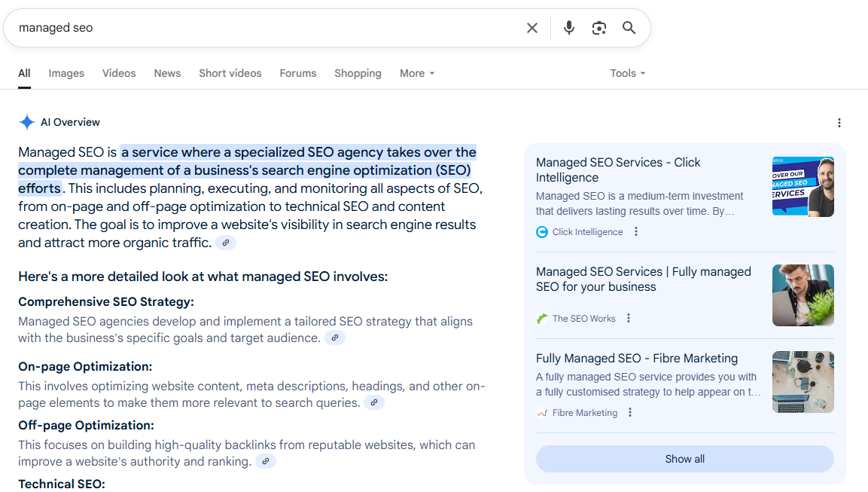Screen dimensions: 868x492
Task: Open the Tools dropdown
Action: 627,73
